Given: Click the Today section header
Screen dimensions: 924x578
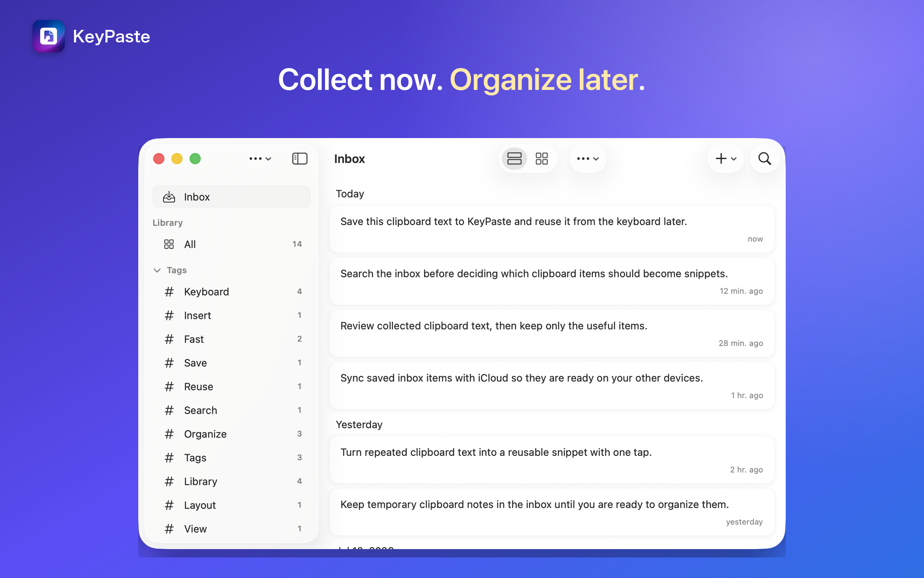Looking at the screenshot, I should click(x=350, y=194).
